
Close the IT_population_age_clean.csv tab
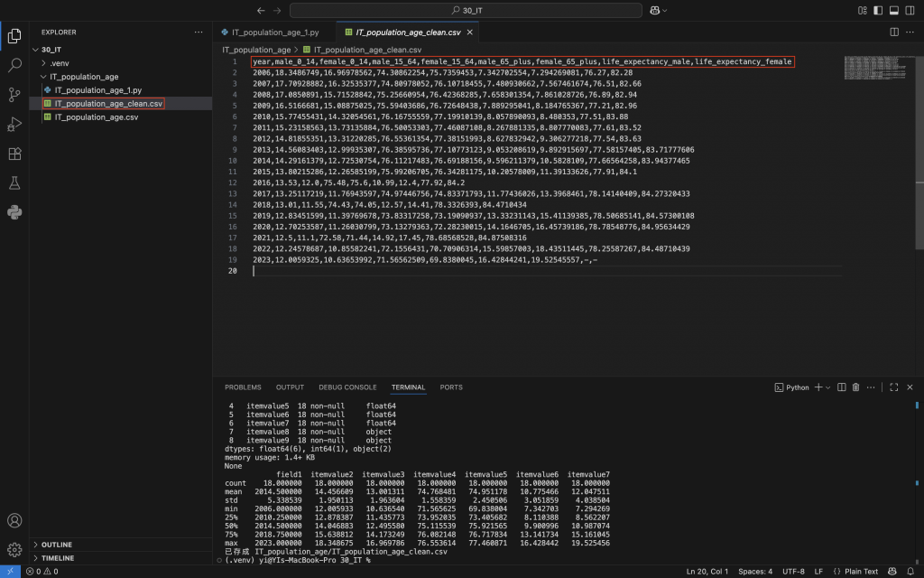(469, 33)
